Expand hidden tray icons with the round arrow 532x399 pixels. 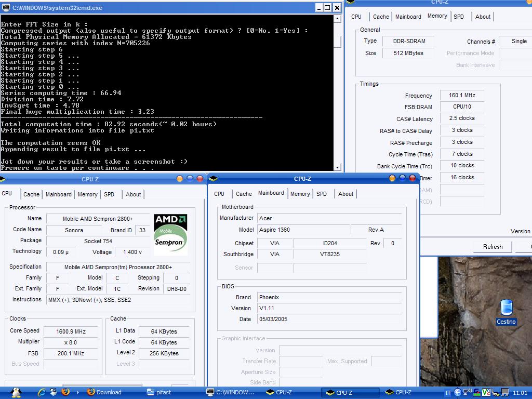[x=458, y=393]
